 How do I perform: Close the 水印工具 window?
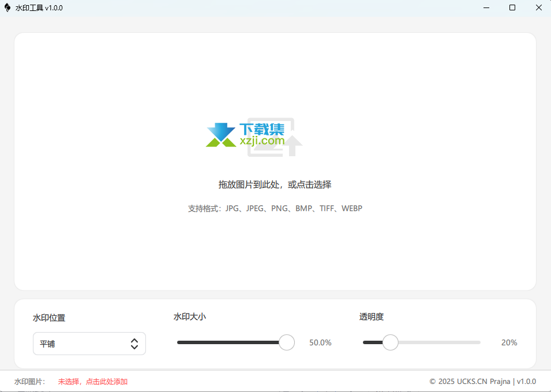538,7
